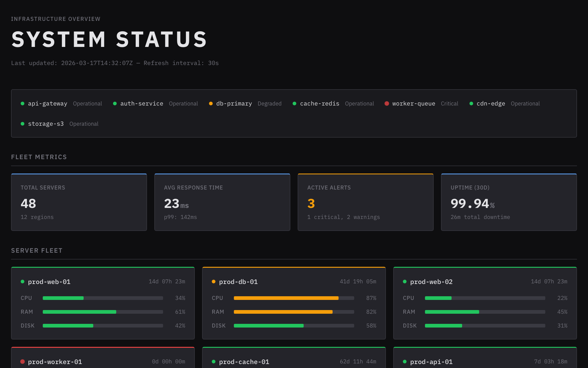Click the green dot beside storage-s3

click(22, 124)
